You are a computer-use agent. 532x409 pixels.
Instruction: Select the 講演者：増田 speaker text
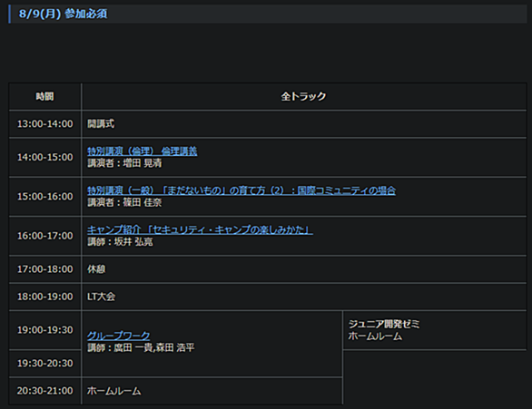click(124, 163)
